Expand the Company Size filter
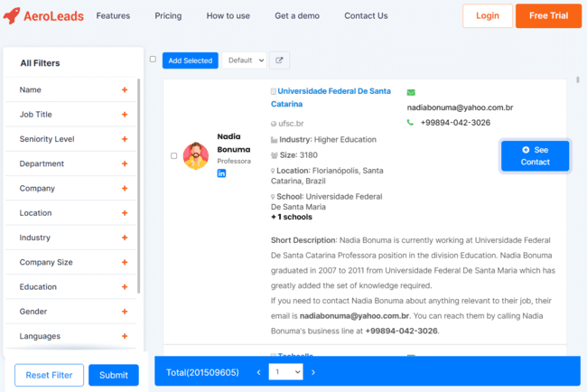The image size is (587, 392). point(125,262)
